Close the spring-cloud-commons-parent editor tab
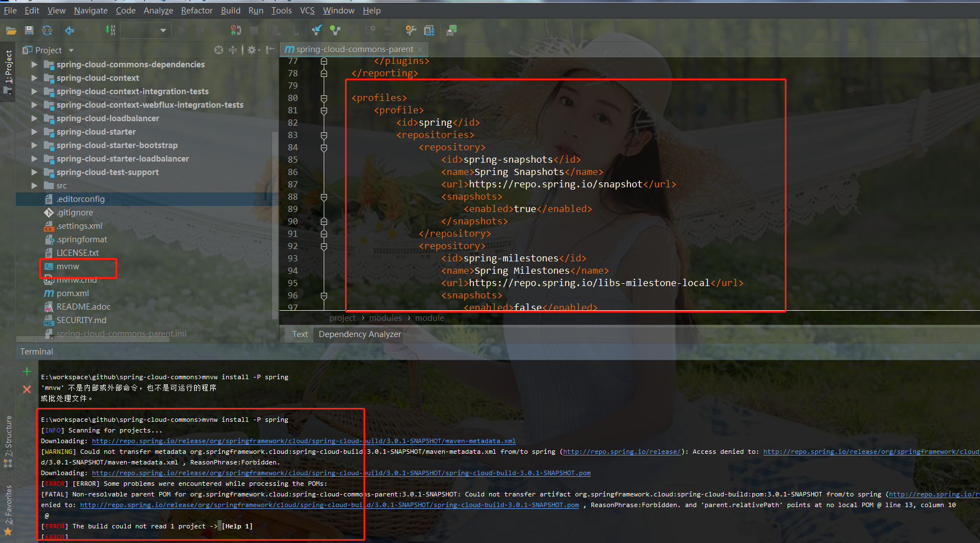980x543 pixels. coord(421,49)
